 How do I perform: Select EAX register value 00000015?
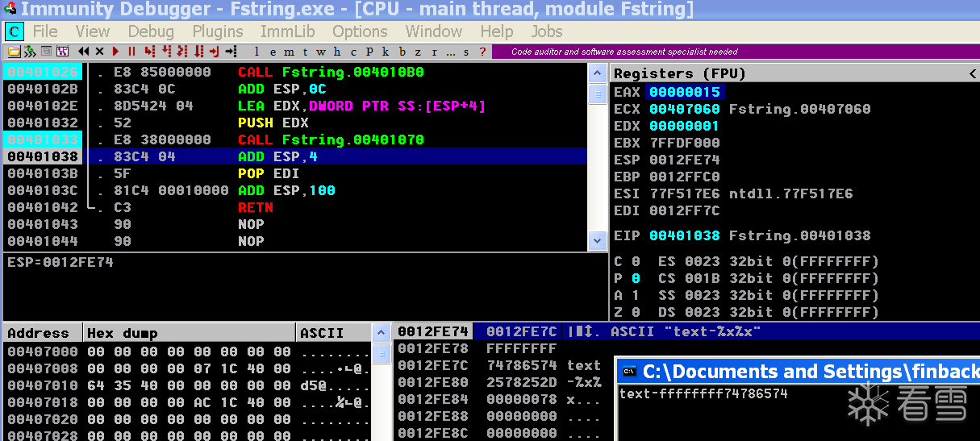coord(685,92)
